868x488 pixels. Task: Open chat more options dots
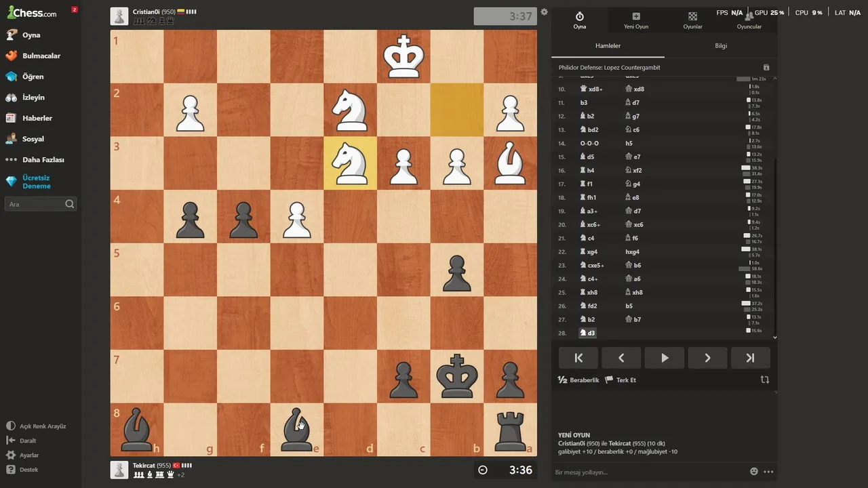(768, 472)
